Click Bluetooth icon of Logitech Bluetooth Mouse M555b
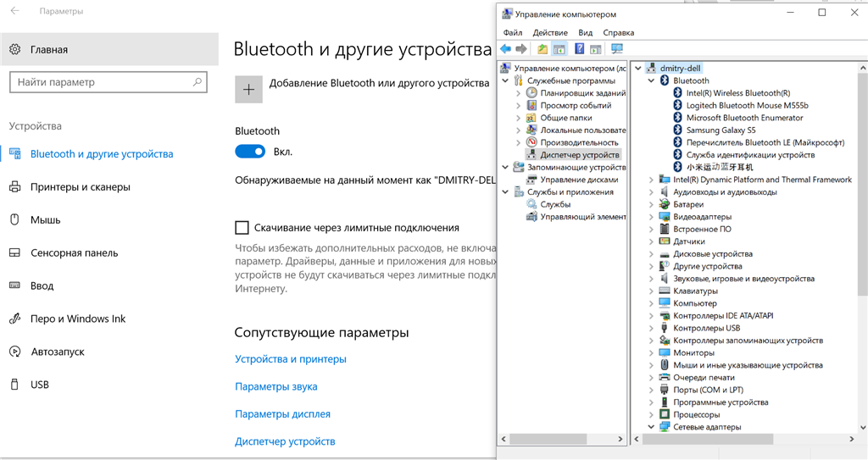The image size is (868, 460). point(677,105)
